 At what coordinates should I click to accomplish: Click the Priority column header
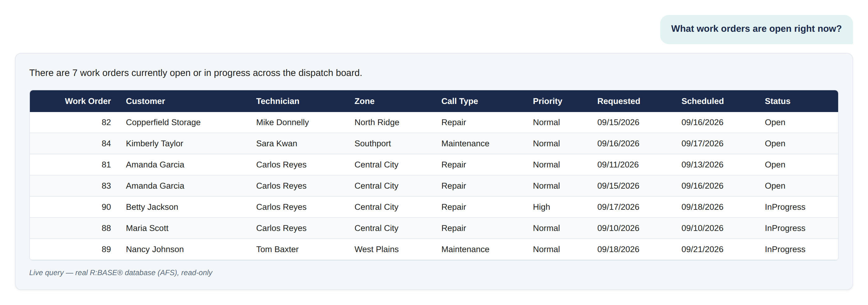(x=547, y=101)
